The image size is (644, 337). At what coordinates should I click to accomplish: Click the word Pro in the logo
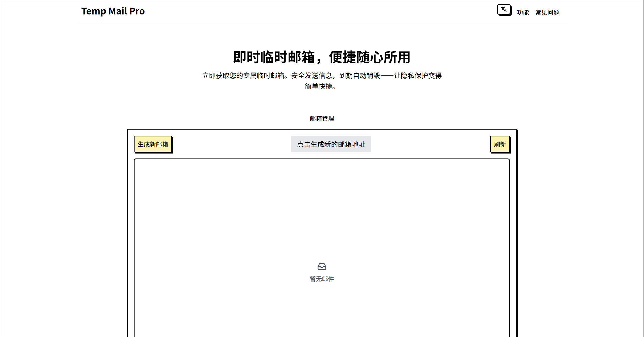[x=137, y=11]
